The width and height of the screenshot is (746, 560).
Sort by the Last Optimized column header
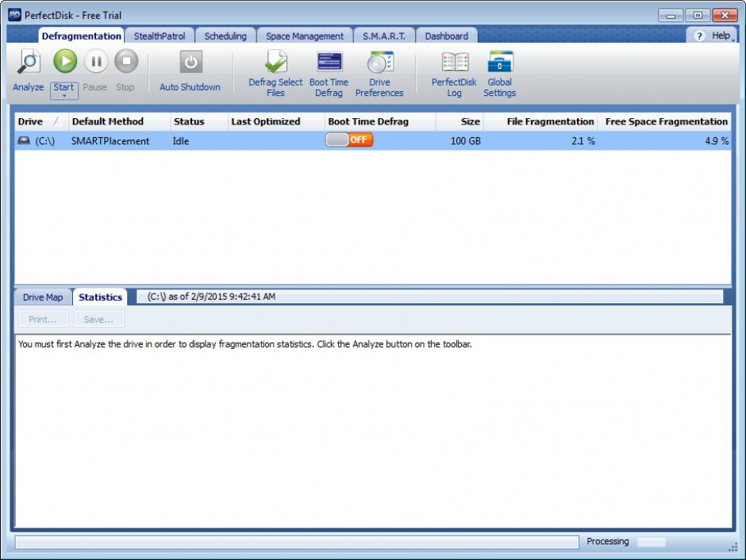pyautogui.click(x=277, y=121)
